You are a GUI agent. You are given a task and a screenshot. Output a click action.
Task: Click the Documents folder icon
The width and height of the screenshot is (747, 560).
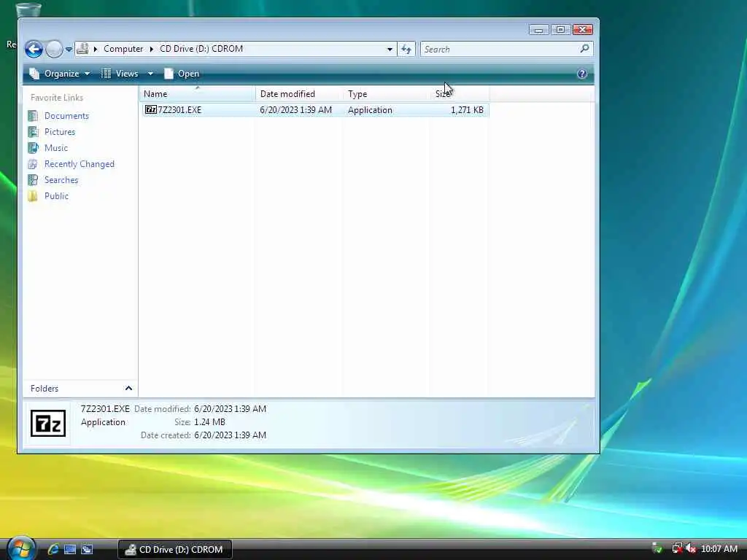33,116
